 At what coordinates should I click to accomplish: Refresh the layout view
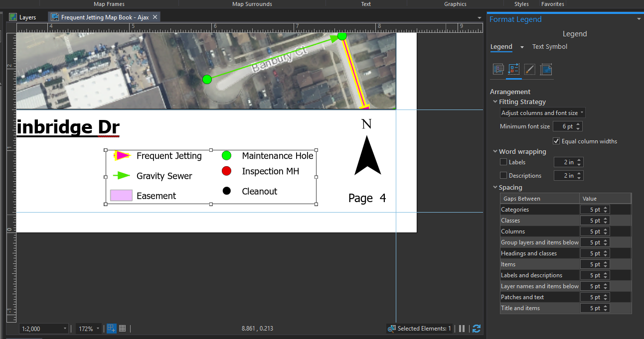point(477,329)
